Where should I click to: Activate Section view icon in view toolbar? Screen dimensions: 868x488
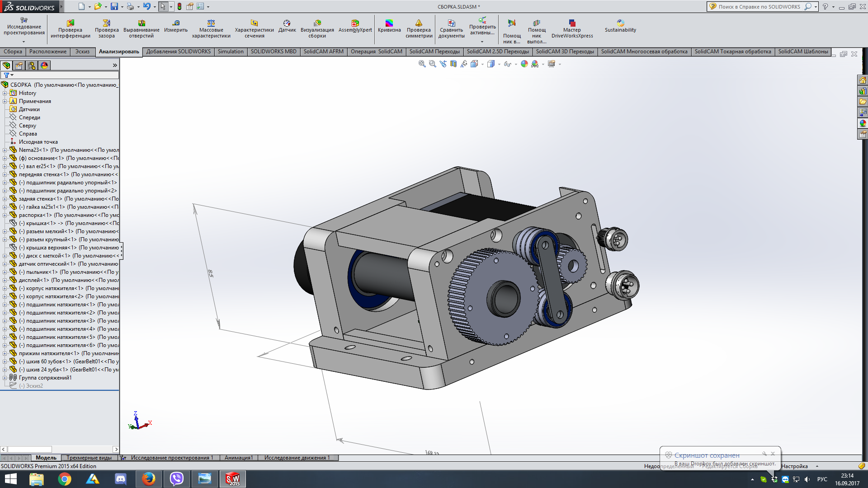[x=453, y=64]
